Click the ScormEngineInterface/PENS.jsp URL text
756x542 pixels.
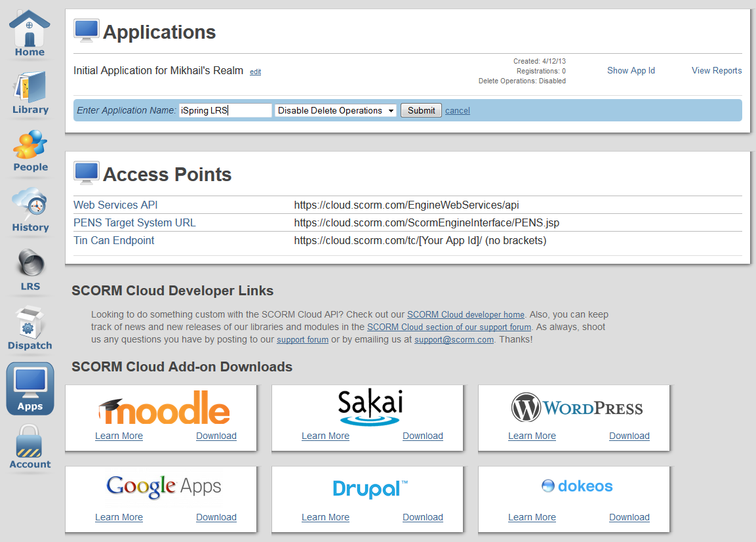click(x=427, y=223)
